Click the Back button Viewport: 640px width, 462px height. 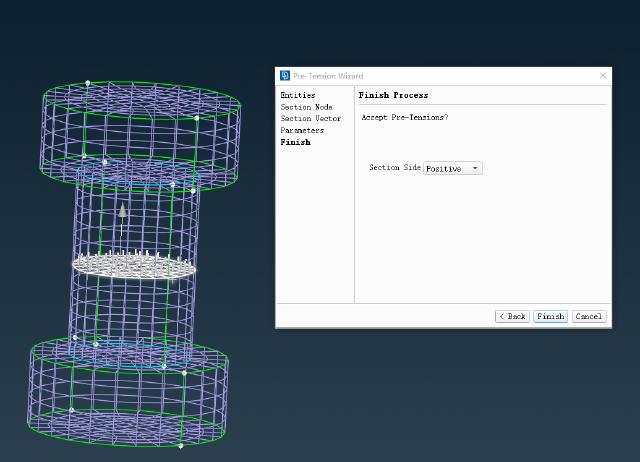coord(513,316)
